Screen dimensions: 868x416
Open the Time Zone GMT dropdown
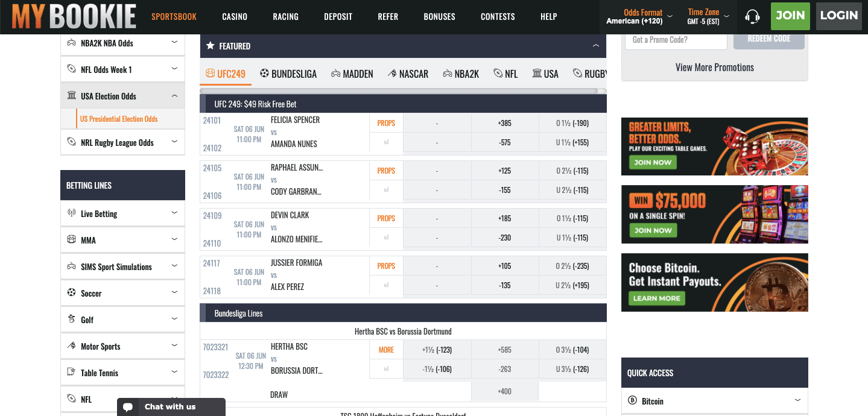(703, 16)
